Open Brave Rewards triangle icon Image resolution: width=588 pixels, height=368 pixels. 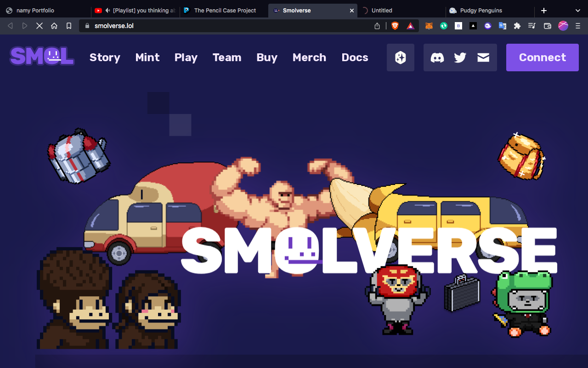(x=411, y=26)
